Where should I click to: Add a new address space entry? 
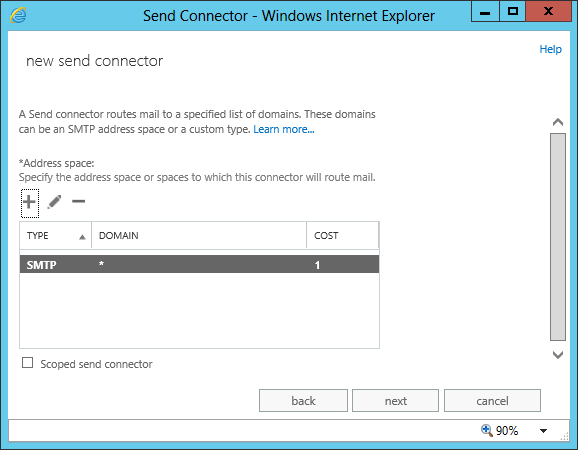[x=29, y=203]
